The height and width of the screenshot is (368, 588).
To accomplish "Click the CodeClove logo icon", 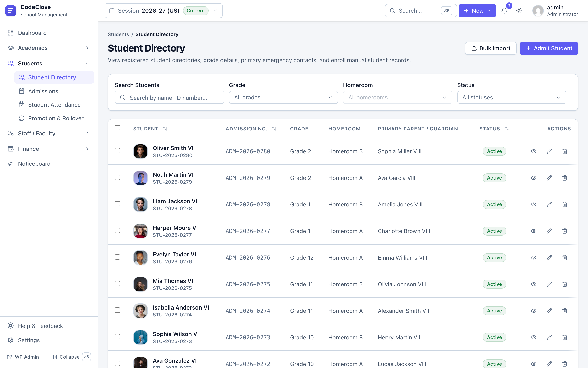I will [10, 11].
